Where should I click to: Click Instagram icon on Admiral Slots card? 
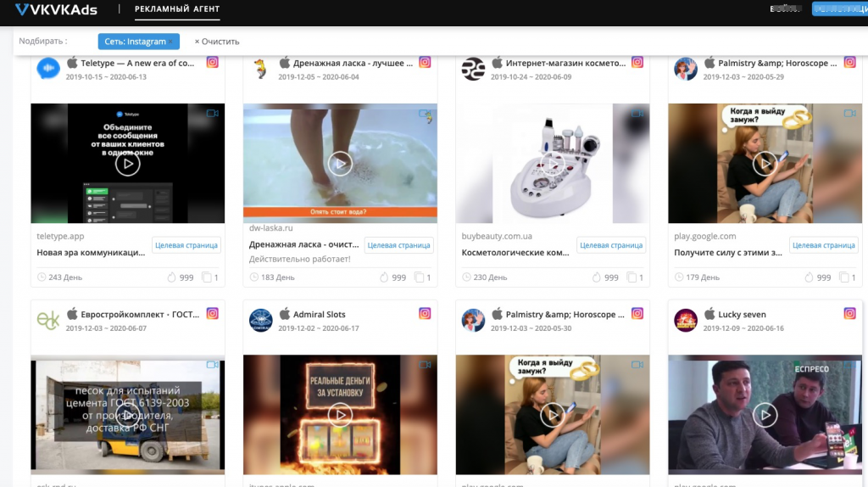pyautogui.click(x=425, y=314)
